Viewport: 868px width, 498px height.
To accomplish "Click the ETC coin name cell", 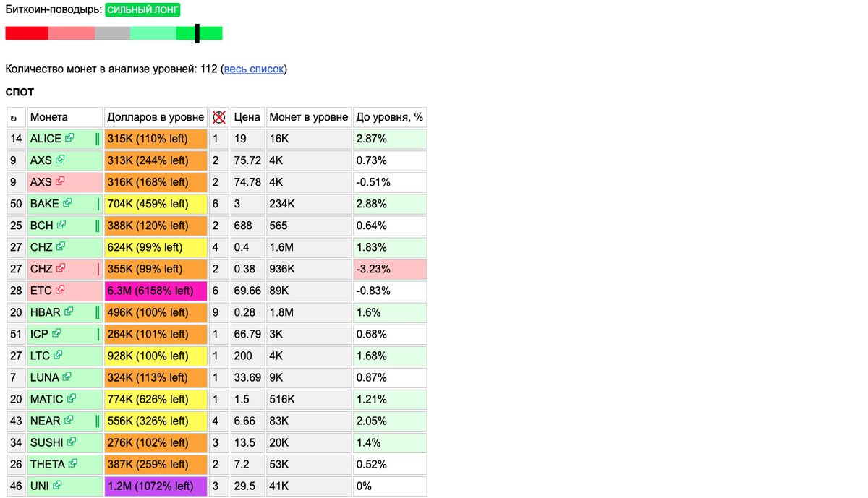I will pos(65,291).
